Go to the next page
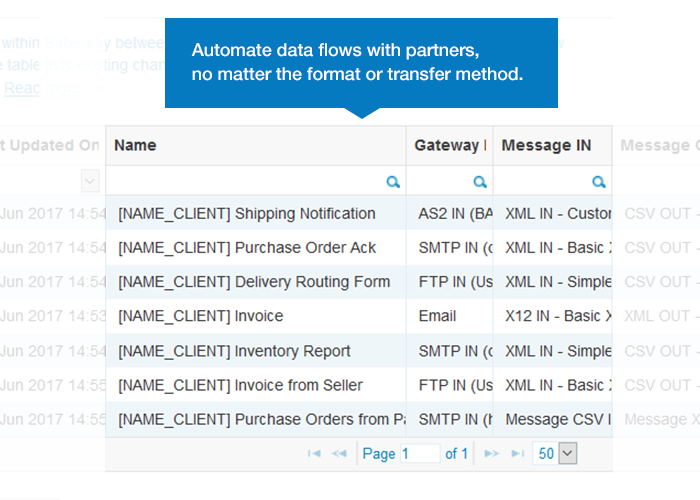Image resolution: width=700 pixels, height=500 pixels. coord(491,454)
